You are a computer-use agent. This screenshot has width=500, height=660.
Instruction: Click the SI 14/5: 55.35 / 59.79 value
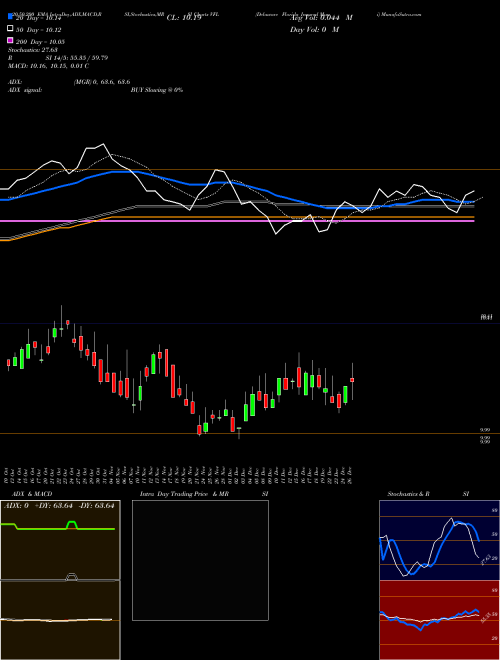[77, 58]
